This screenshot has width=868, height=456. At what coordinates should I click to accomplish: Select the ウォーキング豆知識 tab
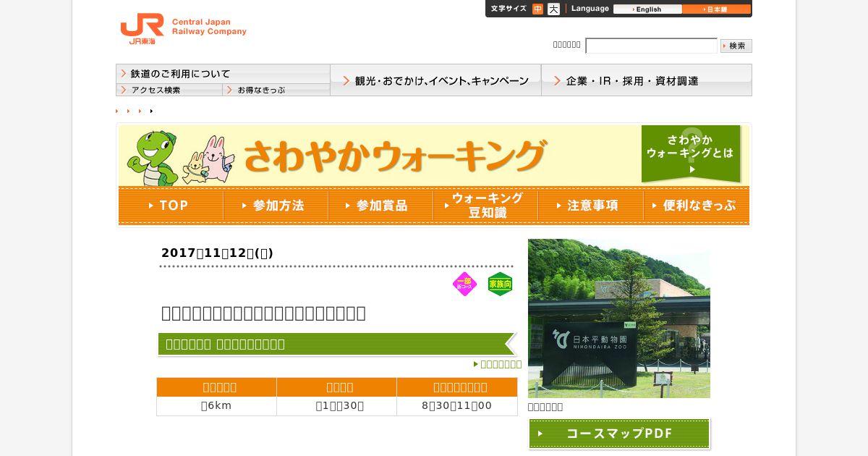coord(485,206)
